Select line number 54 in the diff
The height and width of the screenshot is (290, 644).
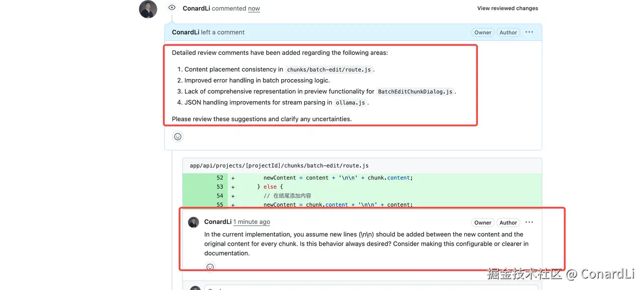(x=220, y=196)
